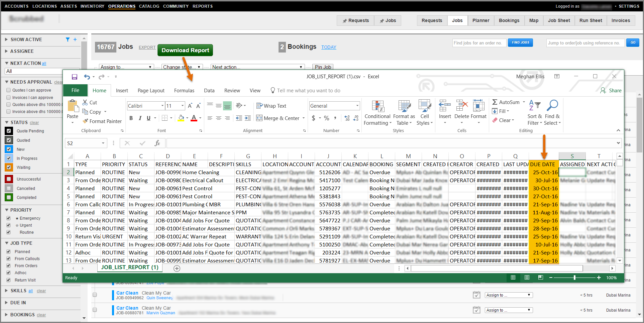
Task: Open the Planner tab
Action: (480, 20)
